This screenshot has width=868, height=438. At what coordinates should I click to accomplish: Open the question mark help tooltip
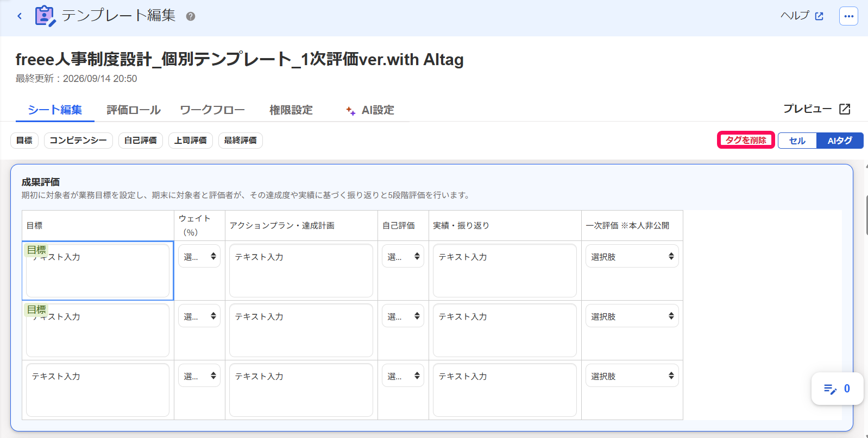(x=191, y=16)
